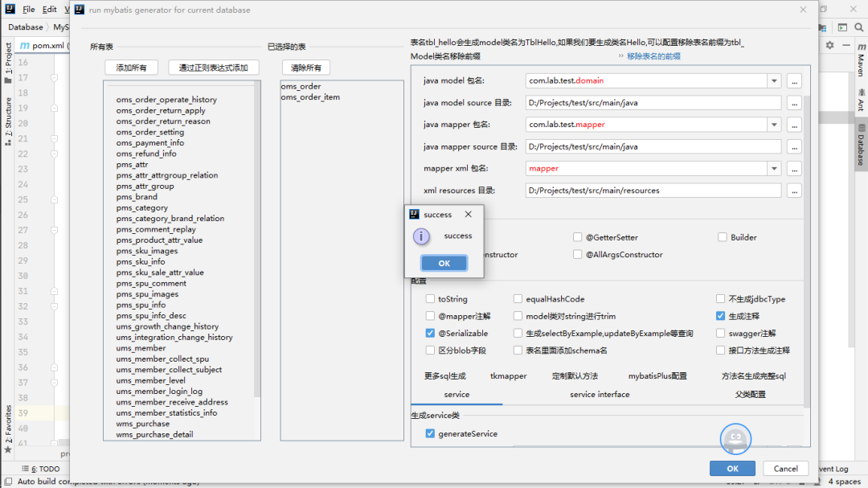868x488 pixels.
Task: Enable the toString checkbox
Action: (430, 299)
